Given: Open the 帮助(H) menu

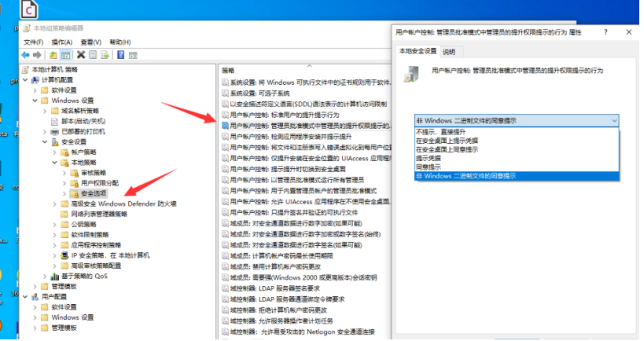Looking at the screenshot, I should 120,42.
